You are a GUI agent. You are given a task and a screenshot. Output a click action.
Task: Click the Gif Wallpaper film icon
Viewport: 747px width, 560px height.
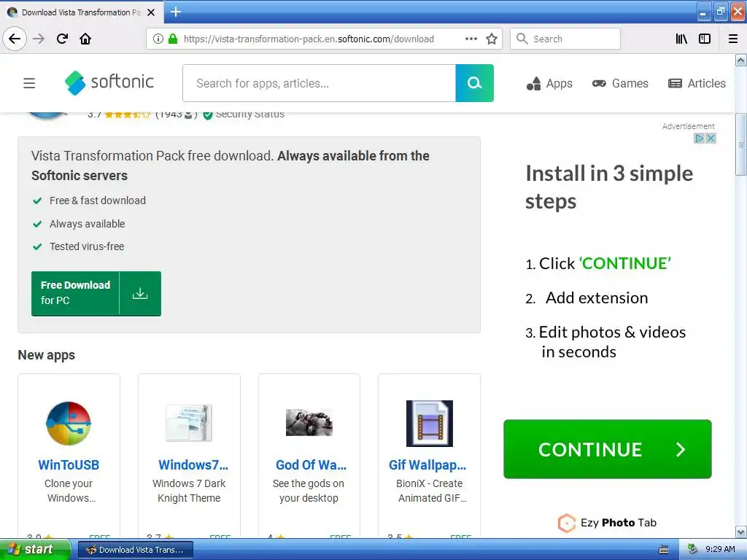click(429, 424)
